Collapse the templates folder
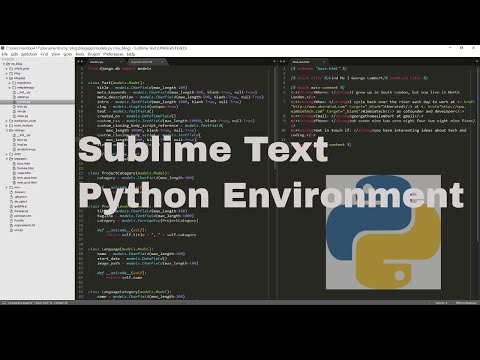Image resolution: width=480 pixels, height=360 pixels. pos(7,159)
